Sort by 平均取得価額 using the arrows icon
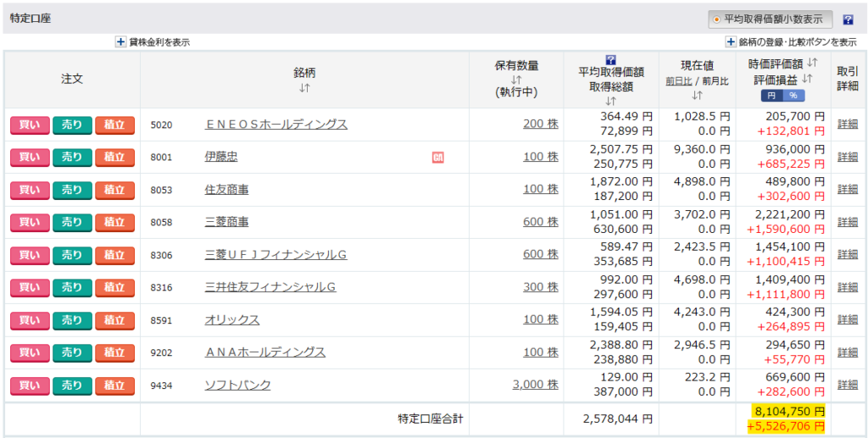Image resolution: width=868 pixels, height=438 pixels. pyautogui.click(x=610, y=101)
